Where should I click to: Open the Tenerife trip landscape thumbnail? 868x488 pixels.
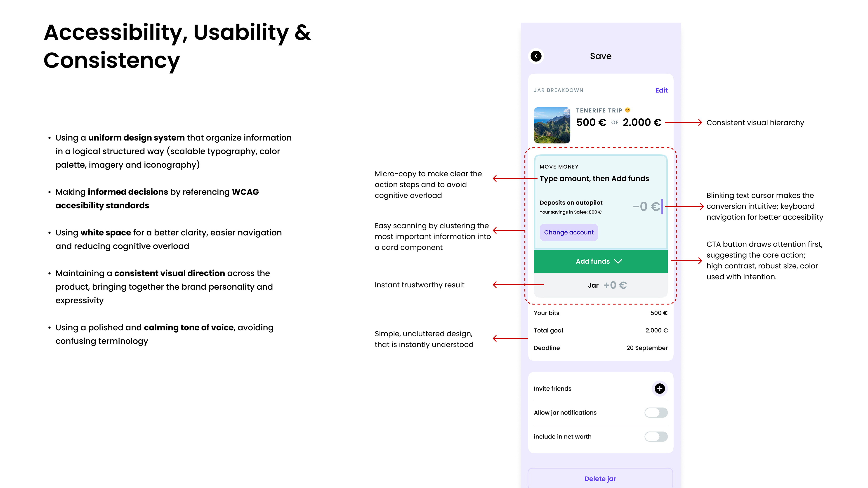pyautogui.click(x=552, y=125)
